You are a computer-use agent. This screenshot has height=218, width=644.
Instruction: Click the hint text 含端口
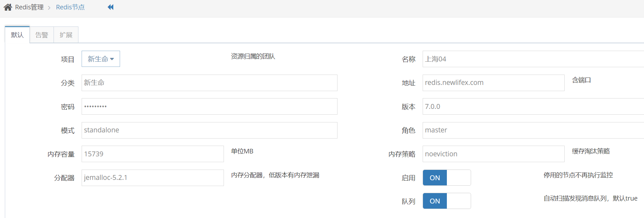581,80
